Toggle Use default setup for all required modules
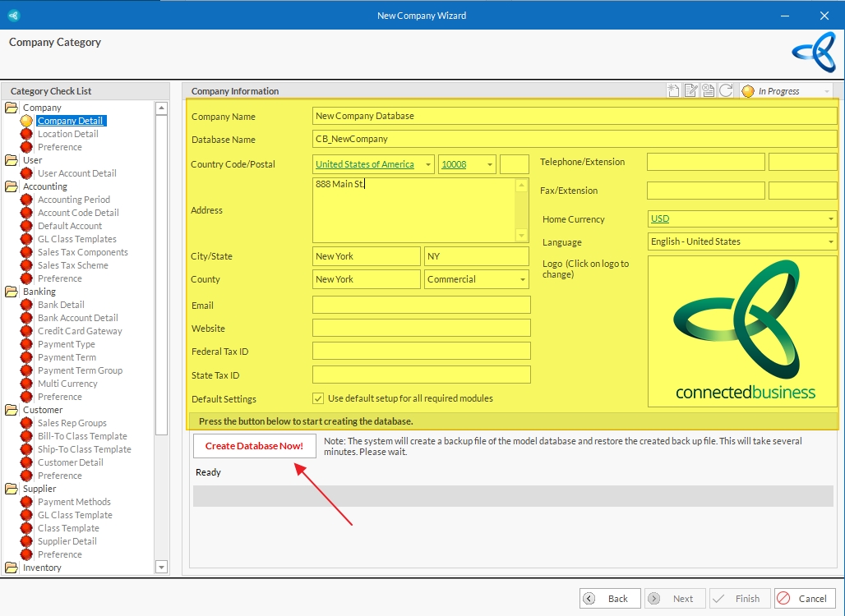The height and width of the screenshot is (616, 845). 318,398
